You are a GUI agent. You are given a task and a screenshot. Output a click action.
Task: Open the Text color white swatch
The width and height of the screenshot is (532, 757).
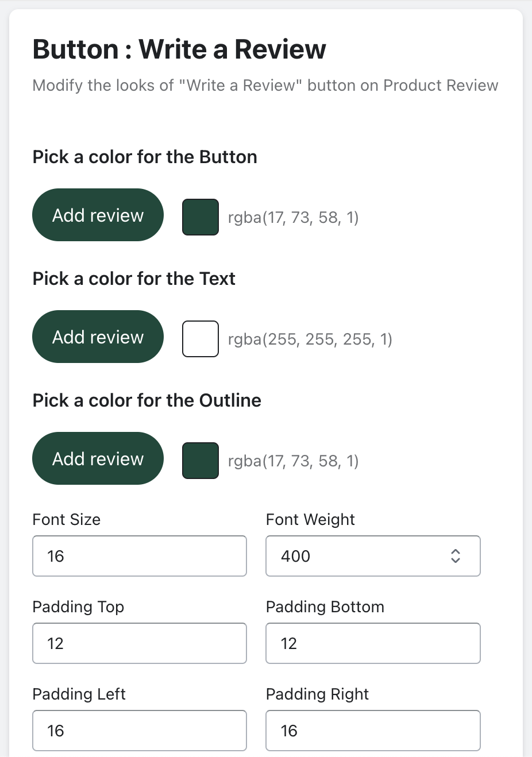point(200,339)
